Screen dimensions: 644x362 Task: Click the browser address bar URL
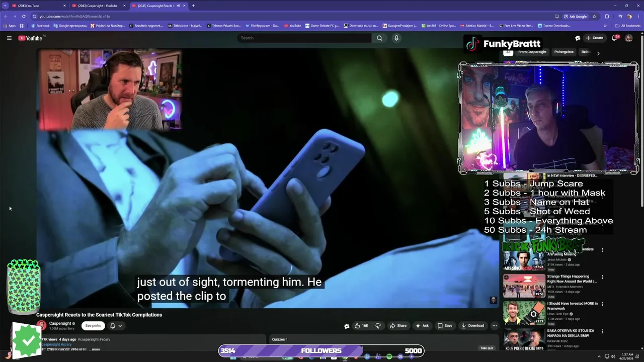coord(75,17)
